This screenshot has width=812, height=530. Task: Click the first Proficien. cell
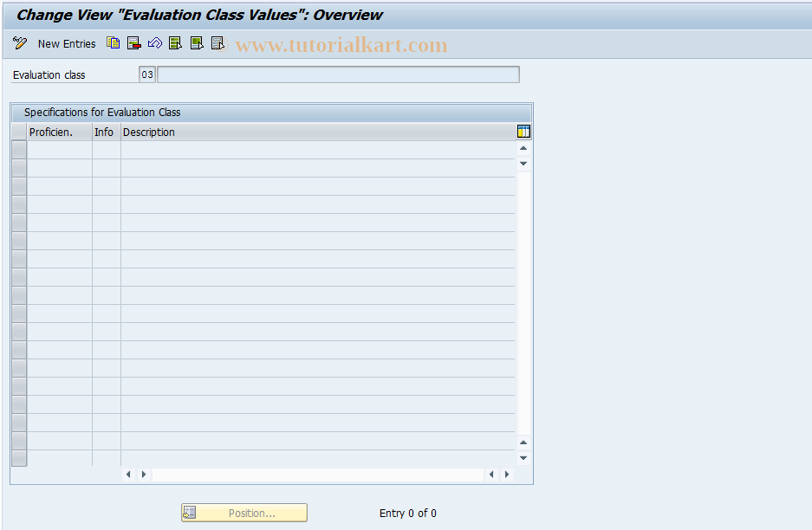pyautogui.click(x=60, y=150)
